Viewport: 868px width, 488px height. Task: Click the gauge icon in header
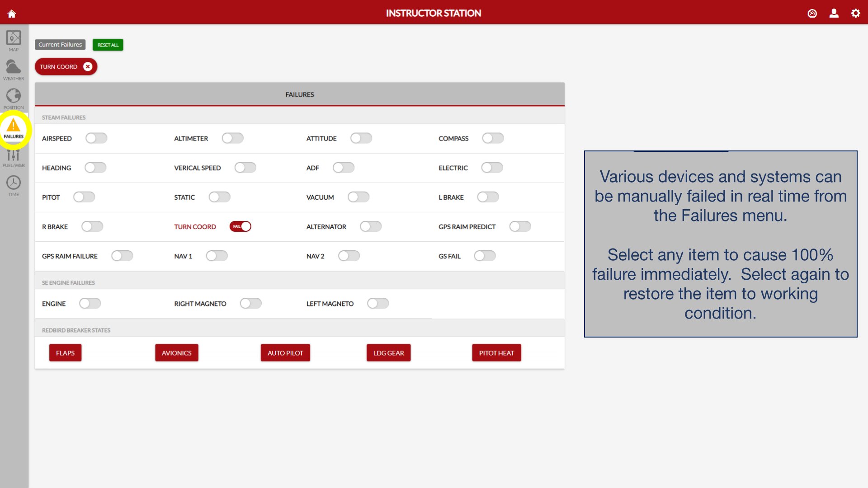[x=812, y=14]
